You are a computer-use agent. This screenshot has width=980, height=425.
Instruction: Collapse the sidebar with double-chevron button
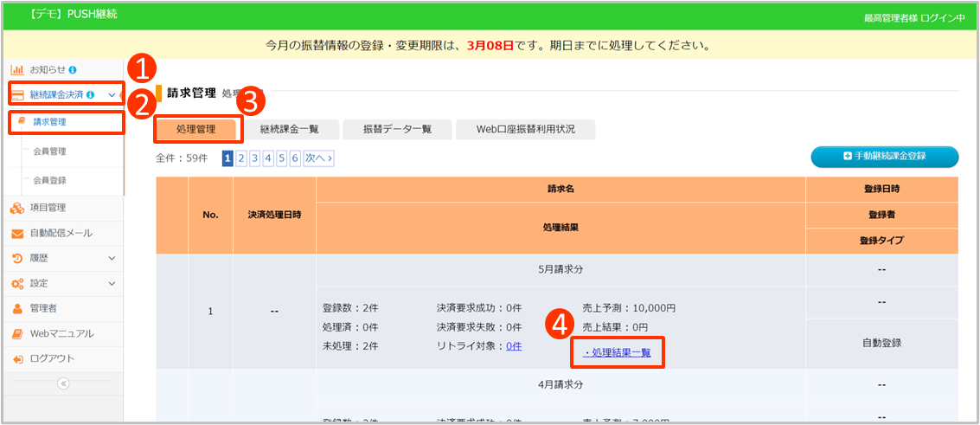[x=63, y=383]
